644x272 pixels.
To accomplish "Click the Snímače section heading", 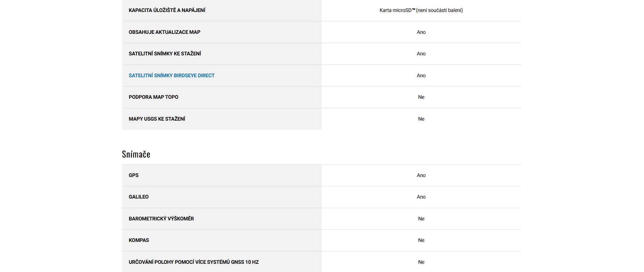I will (136, 154).
